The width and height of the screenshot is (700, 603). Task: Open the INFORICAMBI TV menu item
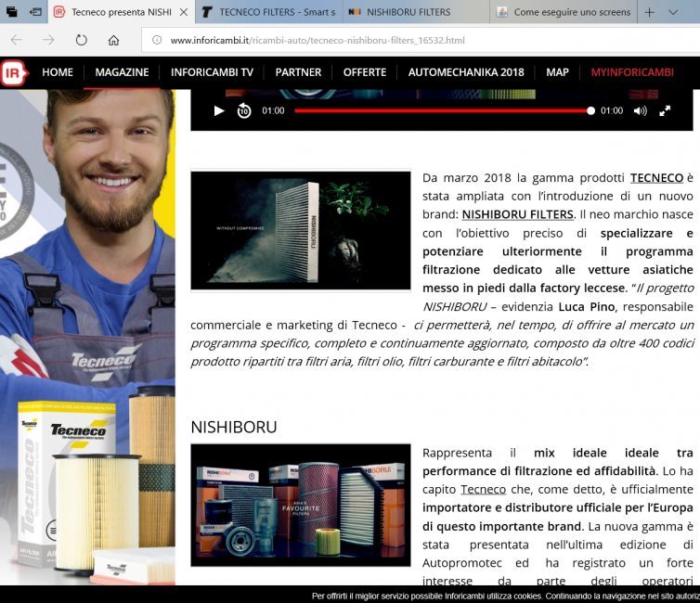212,72
